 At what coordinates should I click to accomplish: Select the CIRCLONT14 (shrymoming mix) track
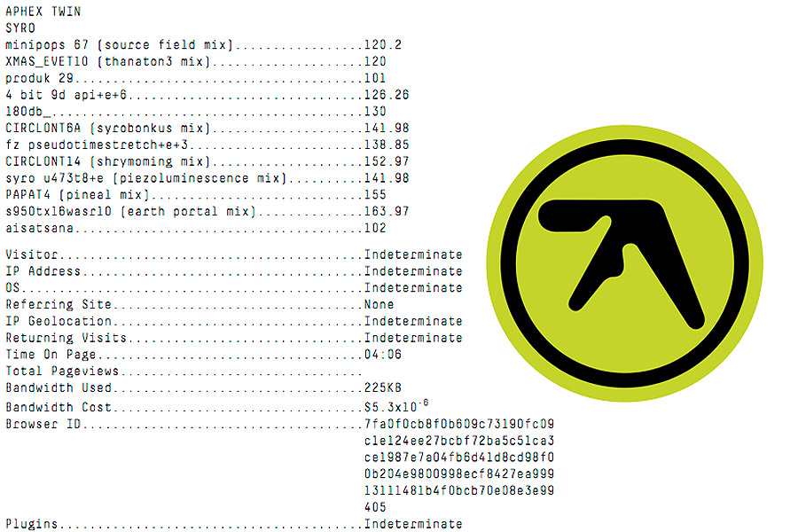(x=109, y=161)
